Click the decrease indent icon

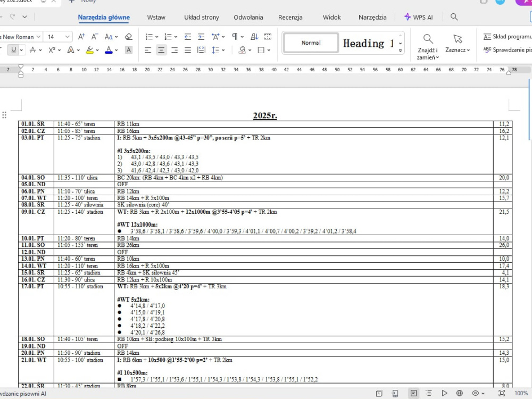point(188,37)
